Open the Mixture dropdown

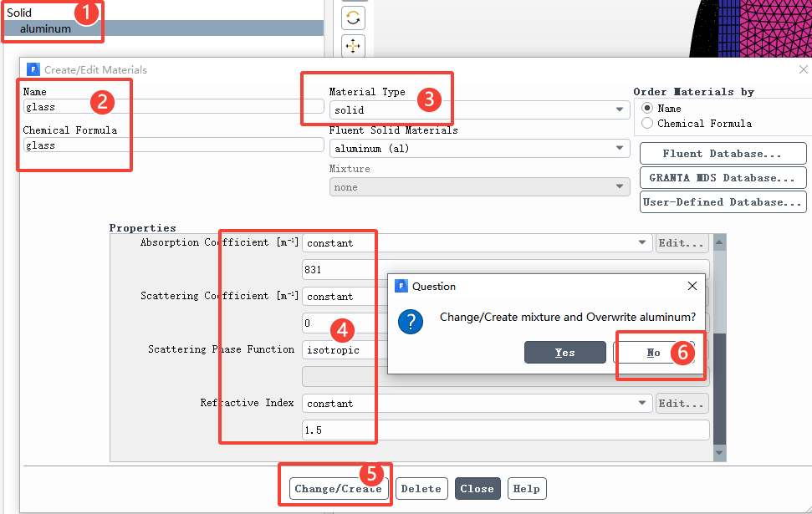[x=479, y=187]
